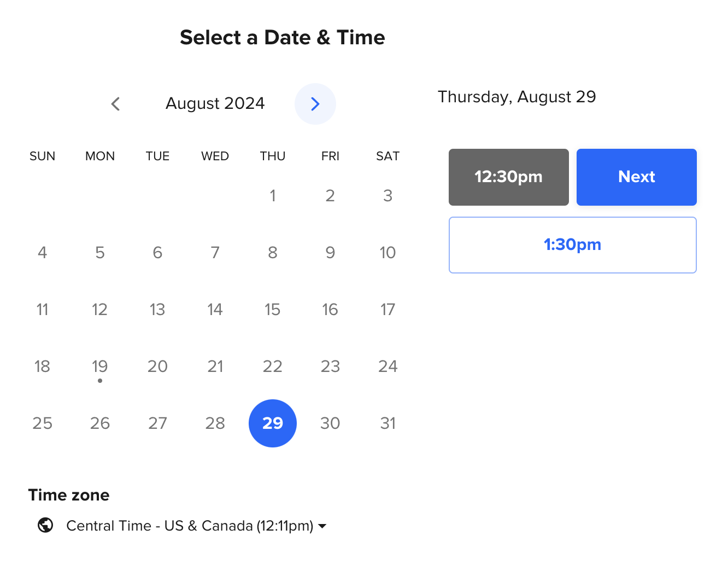The width and height of the screenshot is (728, 582).
Task: Click the globe icon near the time zone
Action: (45, 525)
